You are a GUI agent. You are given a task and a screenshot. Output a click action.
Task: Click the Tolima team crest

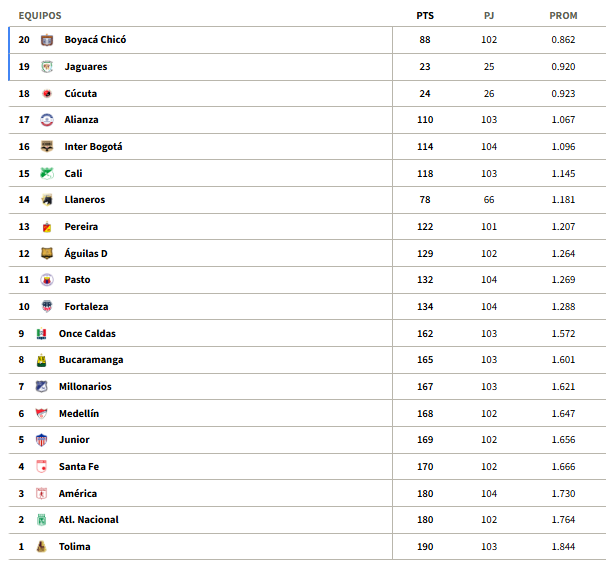coord(41,547)
